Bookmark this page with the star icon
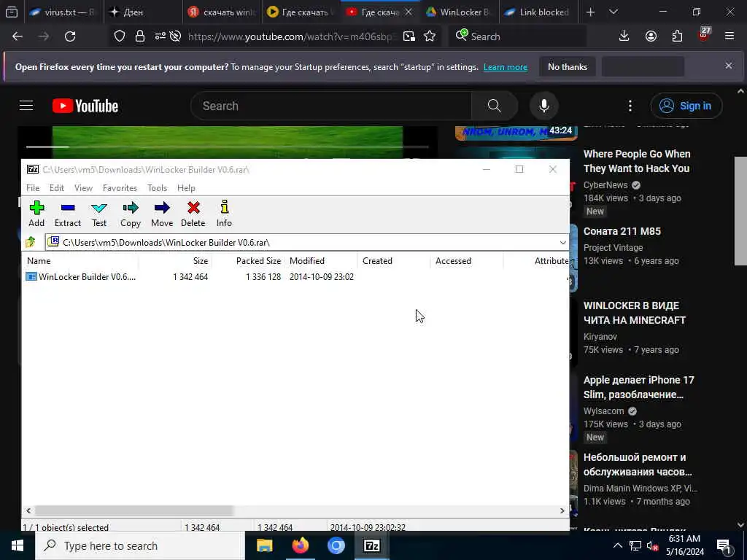Image resolution: width=747 pixels, height=560 pixels. tap(430, 36)
